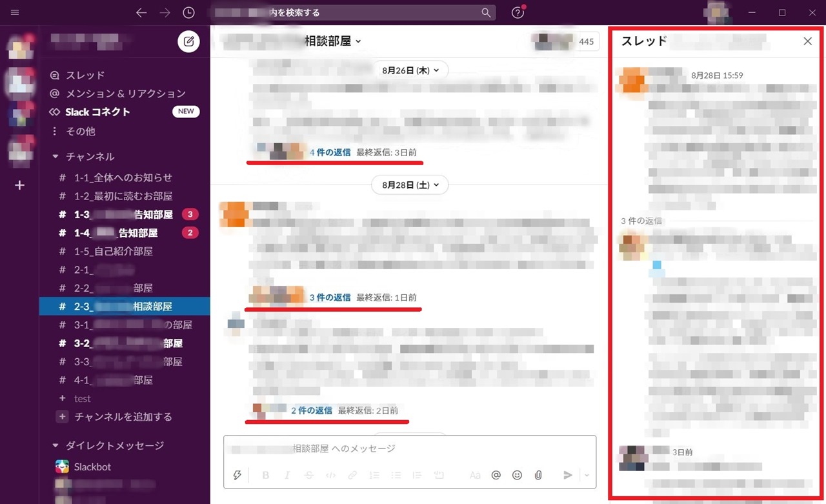Go forward in history
The height and width of the screenshot is (504, 826).
165,12
